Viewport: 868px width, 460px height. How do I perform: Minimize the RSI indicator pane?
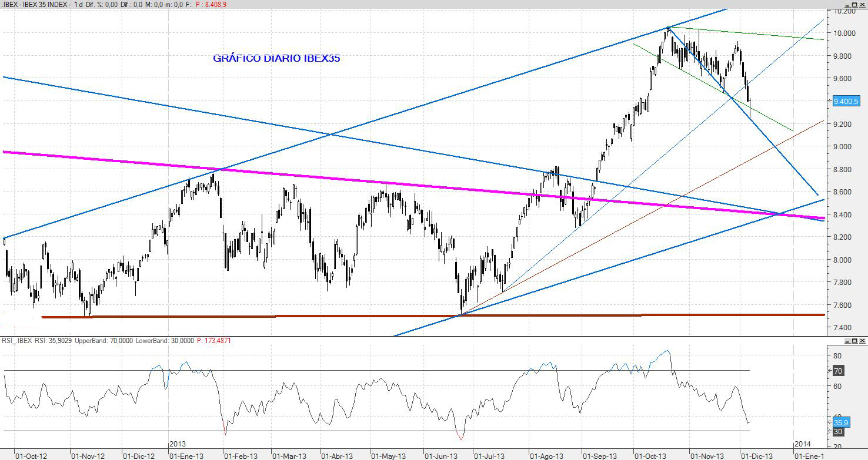point(846,341)
